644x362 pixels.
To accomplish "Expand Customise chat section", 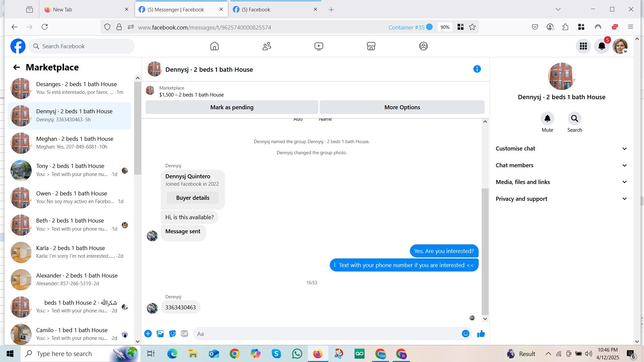I will point(561,148).
